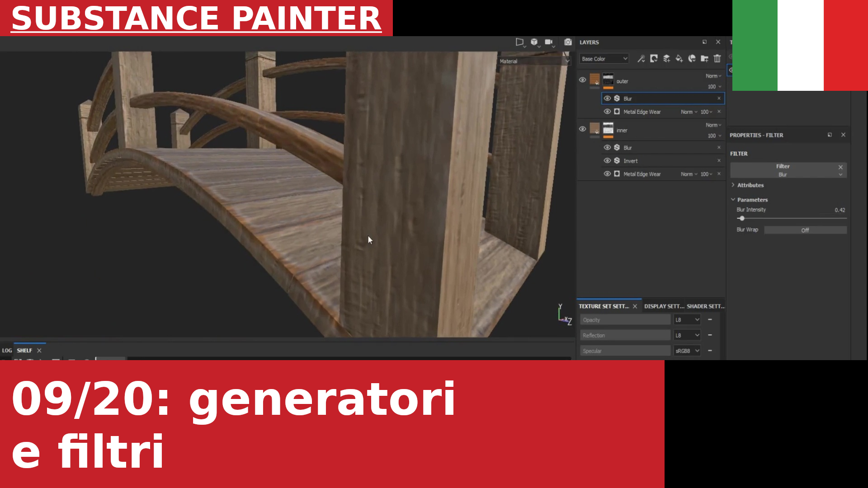Click the Substance filter icon on Invert row
The width and height of the screenshot is (868, 488).
click(617, 161)
